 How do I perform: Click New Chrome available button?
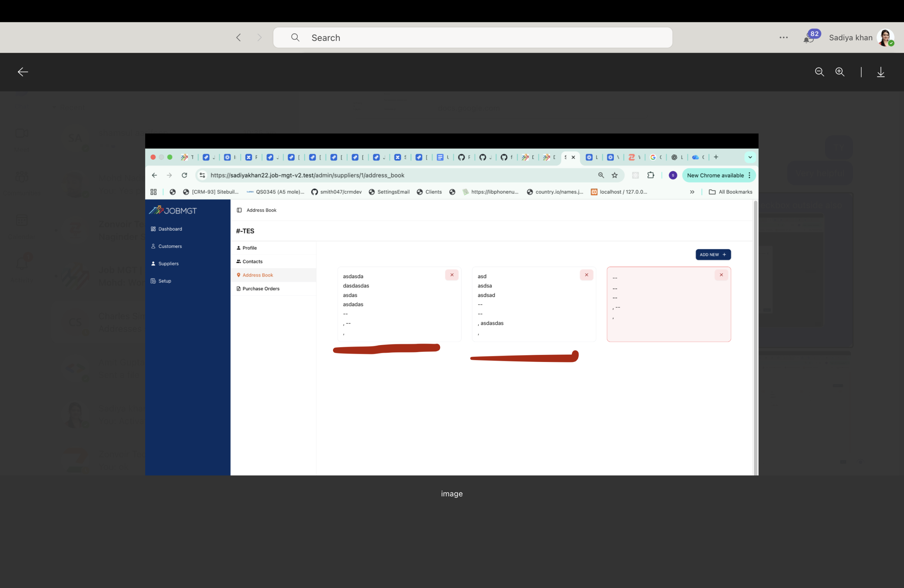coord(715,176)
